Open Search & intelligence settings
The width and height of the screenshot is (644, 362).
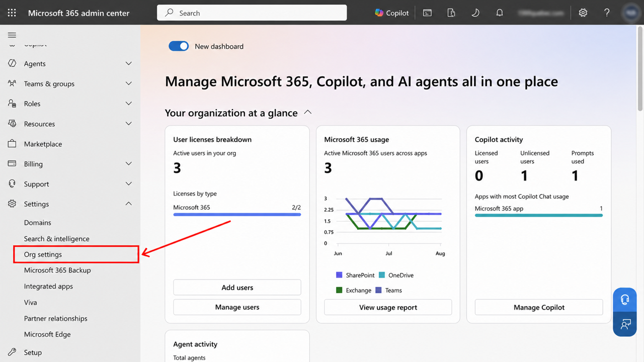point(57,239)
